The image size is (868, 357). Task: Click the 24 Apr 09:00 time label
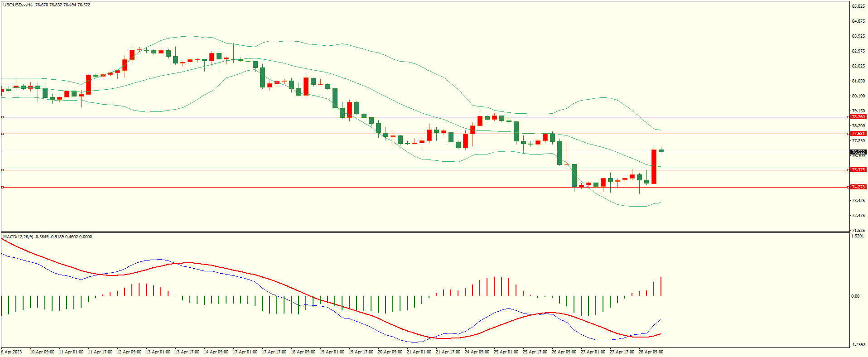click(477, 352)
